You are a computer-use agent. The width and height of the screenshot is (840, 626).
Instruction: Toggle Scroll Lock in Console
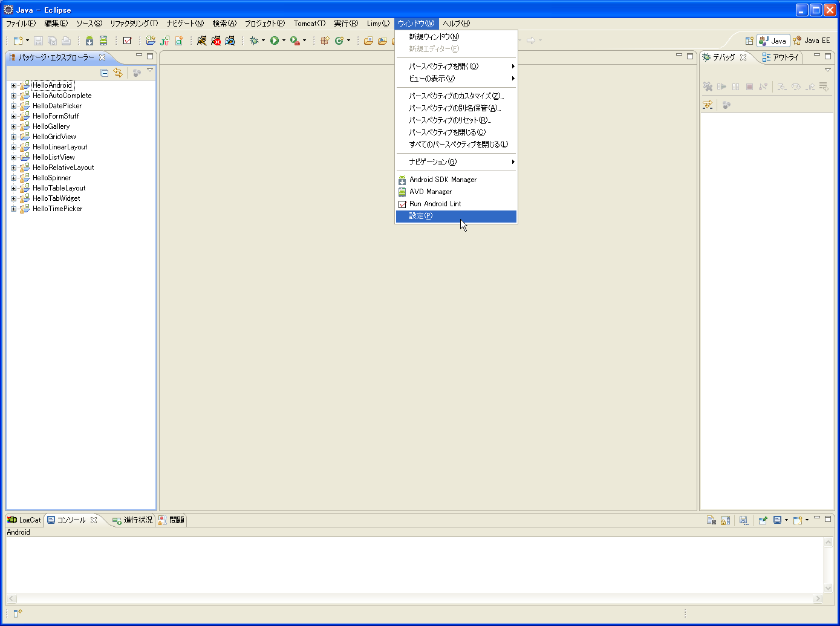[726, 520]
